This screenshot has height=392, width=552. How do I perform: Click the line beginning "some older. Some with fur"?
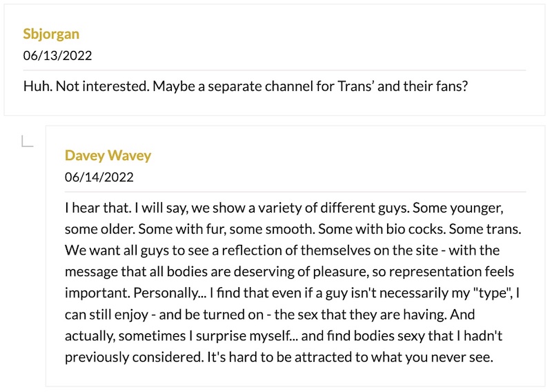tap(293, 229)
